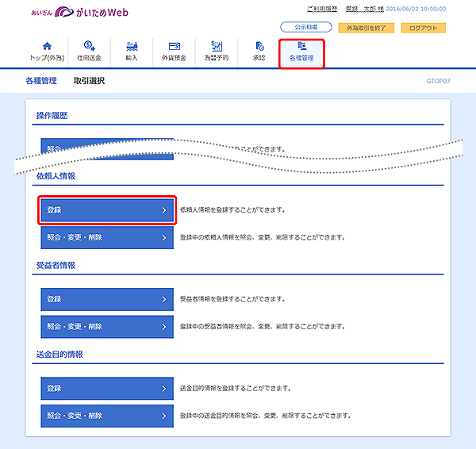476x449 pixels.
Task: Click the 承認 document icon
Action: pyautogui.click(x=259, y=46)
